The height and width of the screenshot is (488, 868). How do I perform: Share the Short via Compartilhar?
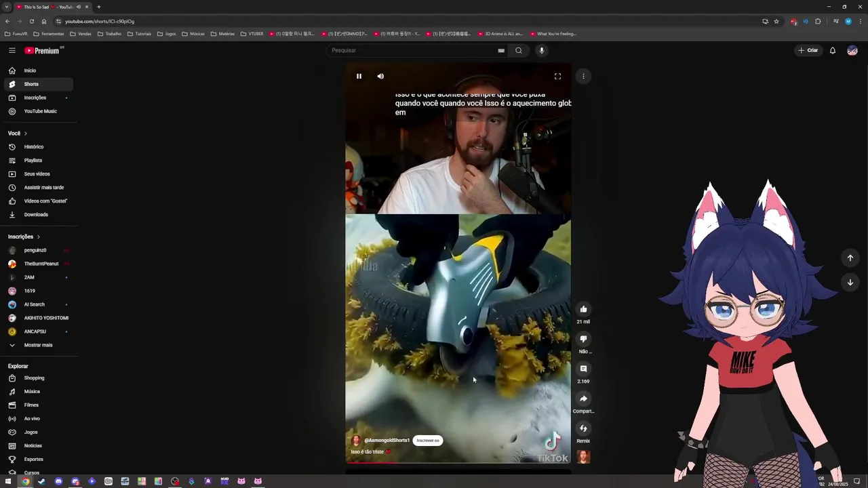tap(583, 399)
